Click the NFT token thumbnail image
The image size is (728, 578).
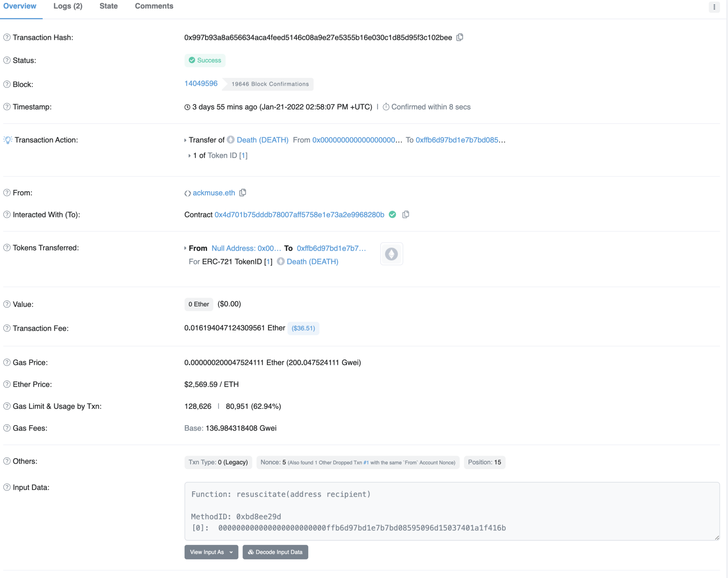point(391,254)
